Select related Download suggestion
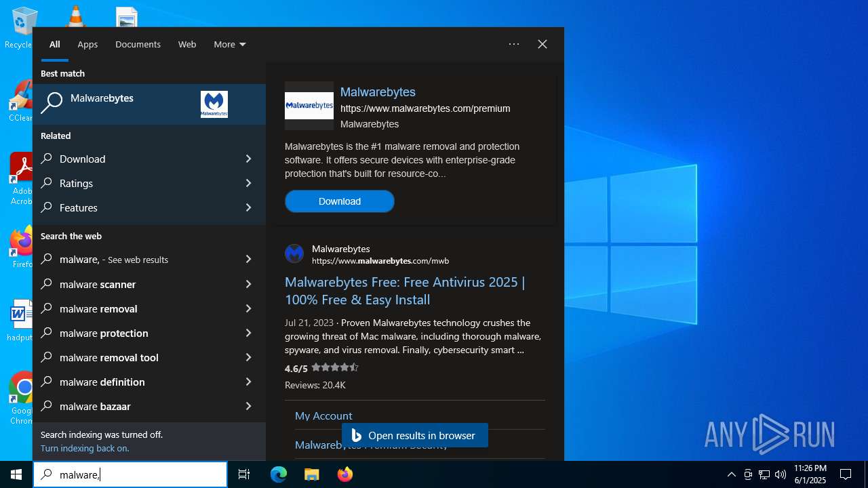The width and height of the screenshot is (868, 488). (149, 159)
